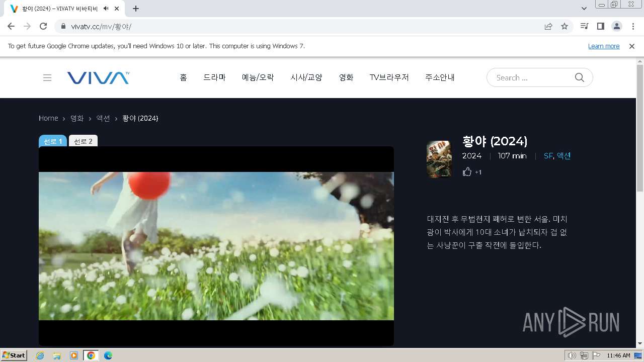Open tab search dropdown arrow
Viewport: 644px width, 362px height.
584,9
